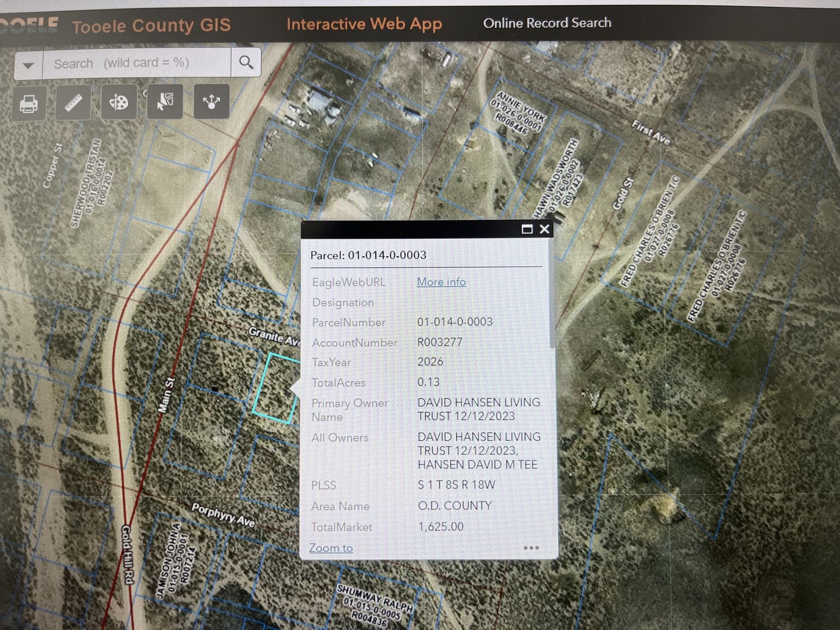Open the Print tool
Screen dimensions: 840x630
[x=29, y=103]
